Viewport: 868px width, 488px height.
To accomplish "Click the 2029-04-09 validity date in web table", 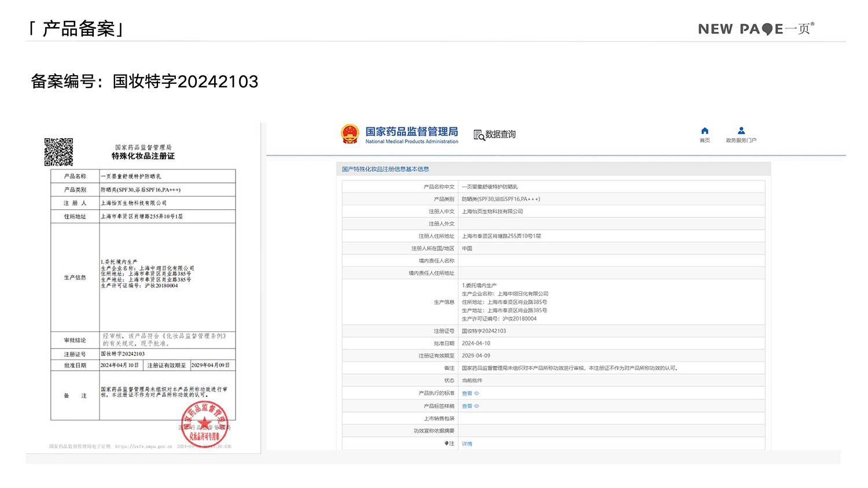I will 476,356.
